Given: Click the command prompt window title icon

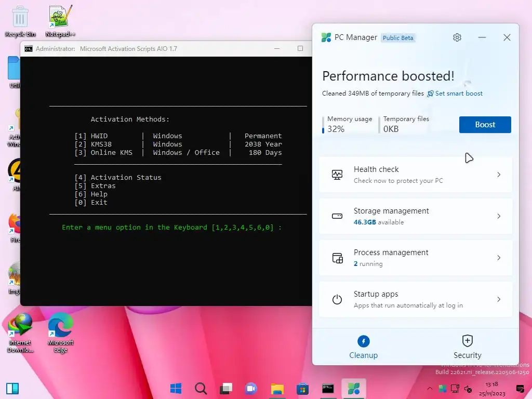Looking at the screenshot, I should click(x=29, y=49).
